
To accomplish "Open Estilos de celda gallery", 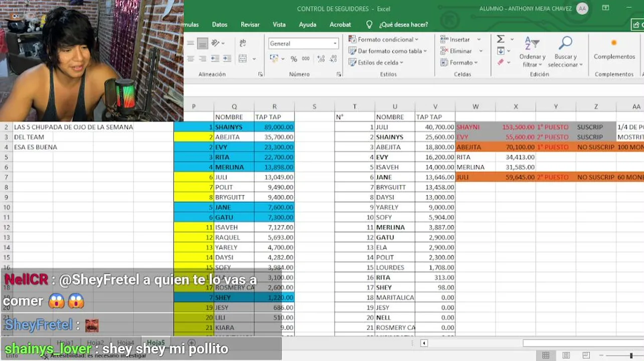I will (376, 63).
